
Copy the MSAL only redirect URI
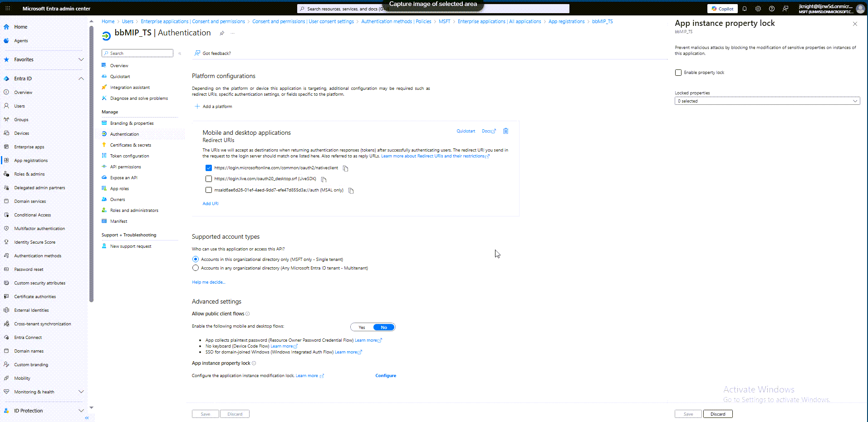coord(350,190)
